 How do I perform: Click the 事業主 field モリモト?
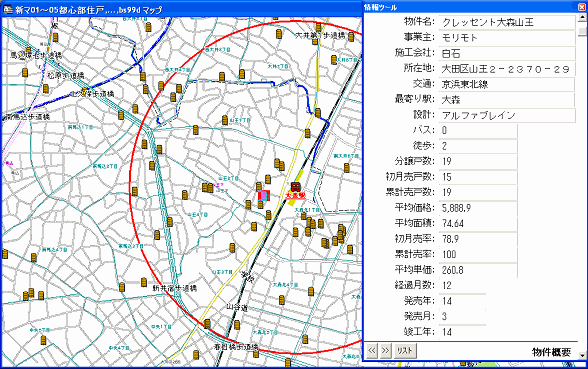tap(507, 38)
